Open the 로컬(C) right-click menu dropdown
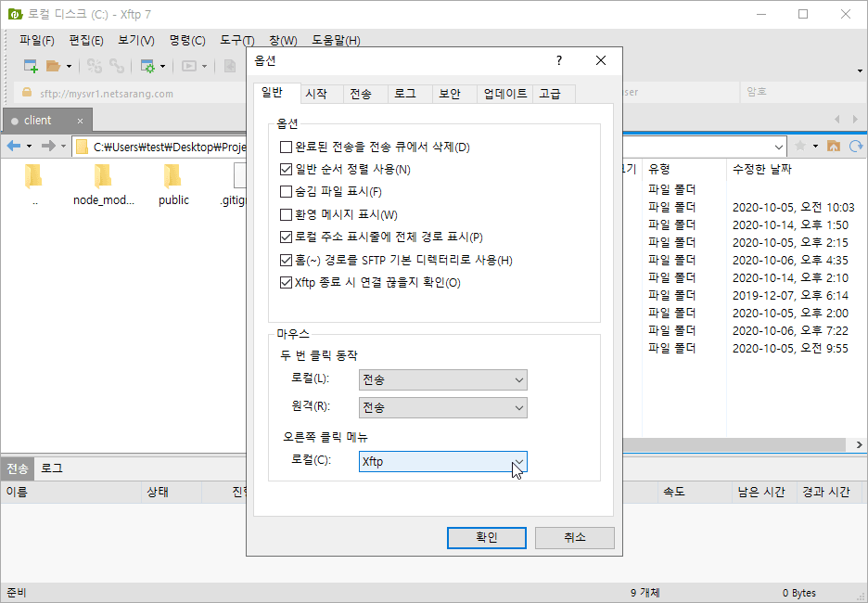The height and width of the screenshot is (603, 868). tap(443, 461)
